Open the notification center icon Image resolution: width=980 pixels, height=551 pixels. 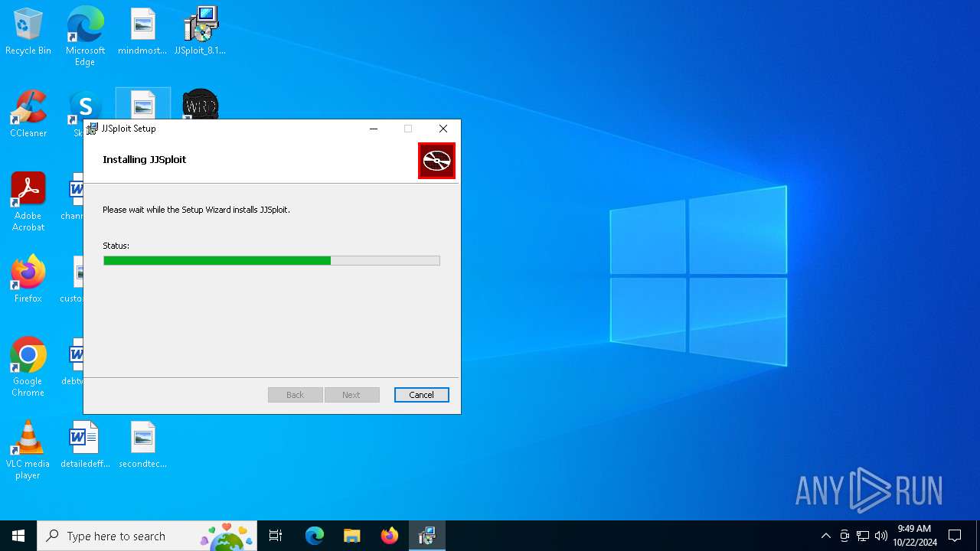955,536
